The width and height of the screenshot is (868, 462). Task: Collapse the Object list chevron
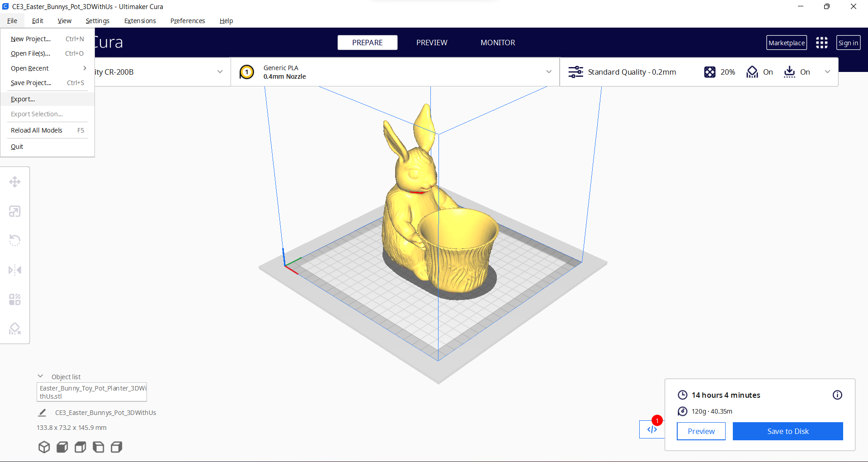40,376
